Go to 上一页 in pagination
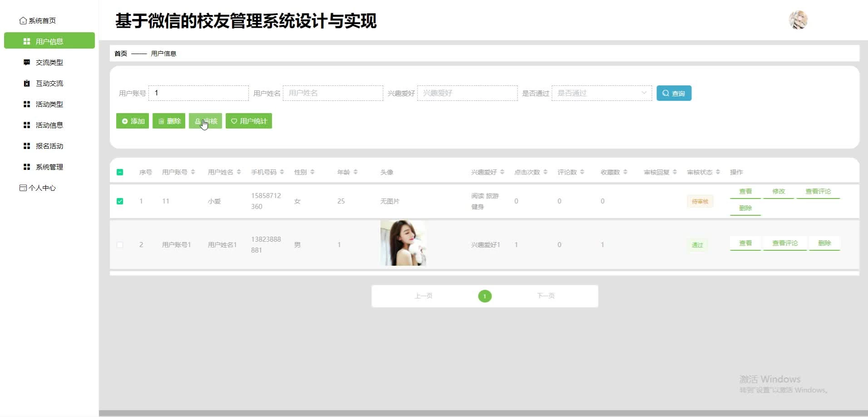The height and width of the screenshot is (417, 868). (x=423, y=296)
